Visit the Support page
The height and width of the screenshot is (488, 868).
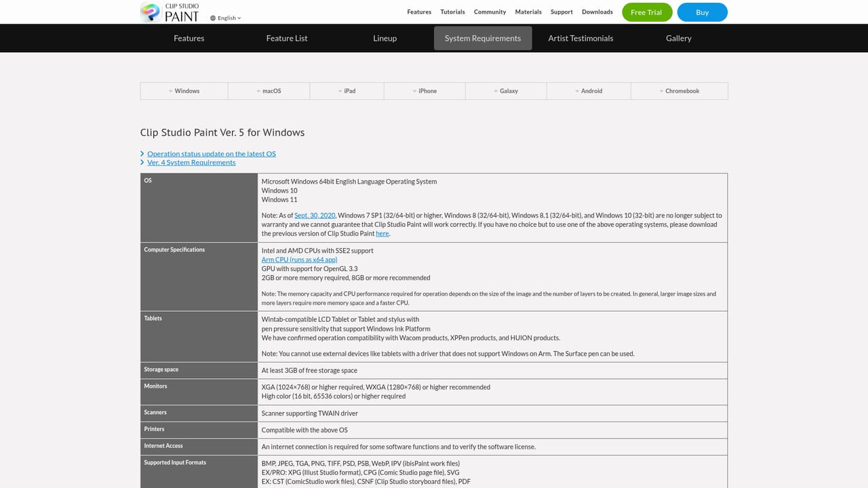pyautogui.click(x=561, y=12)
